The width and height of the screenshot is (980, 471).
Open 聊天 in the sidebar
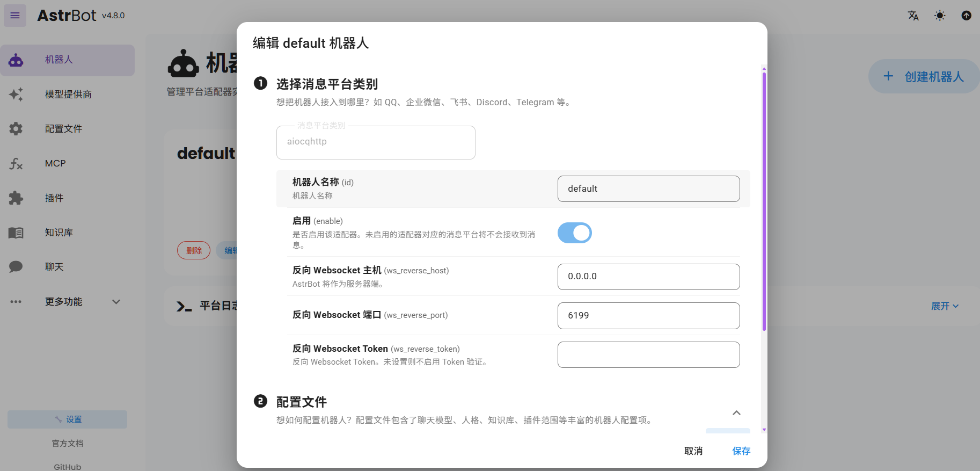pos(68,267)
